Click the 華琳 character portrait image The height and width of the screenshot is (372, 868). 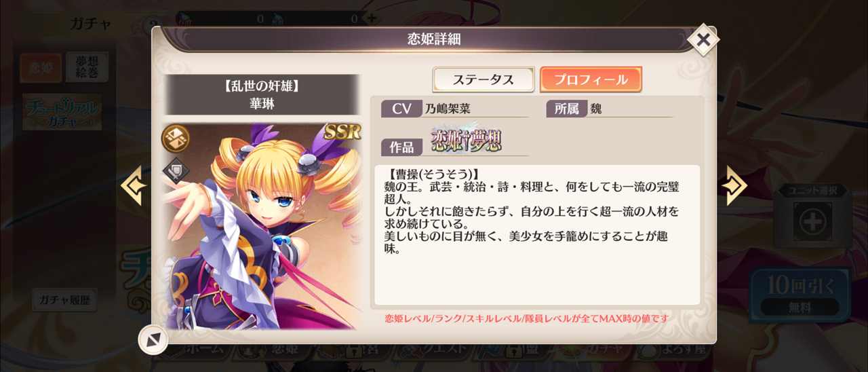tap(261, 226)
